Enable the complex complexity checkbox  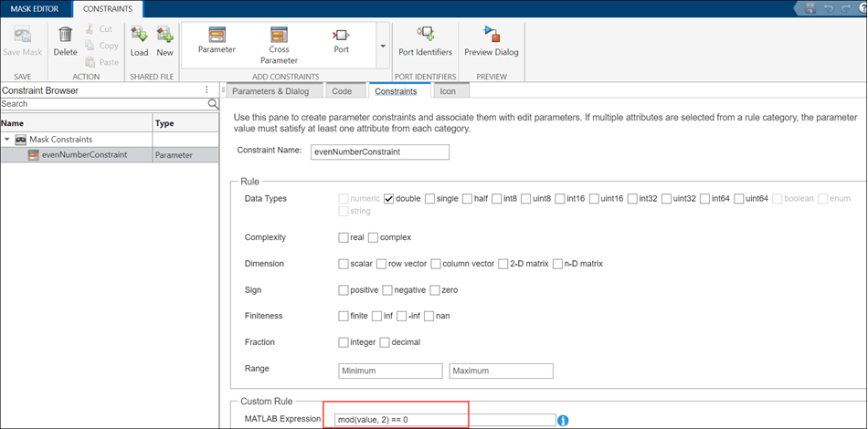[373, 237]
